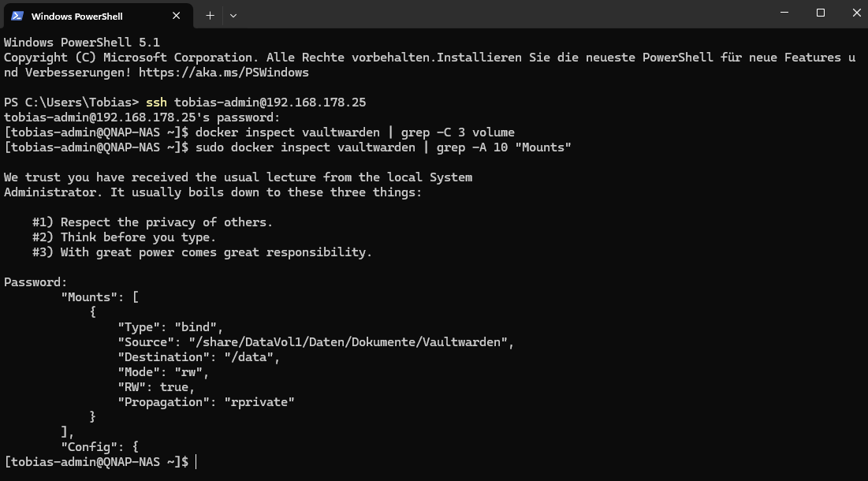Screen dimensions: 868x481
Task: Click the PowerShell icon in the tab
Action: [17, 16]
